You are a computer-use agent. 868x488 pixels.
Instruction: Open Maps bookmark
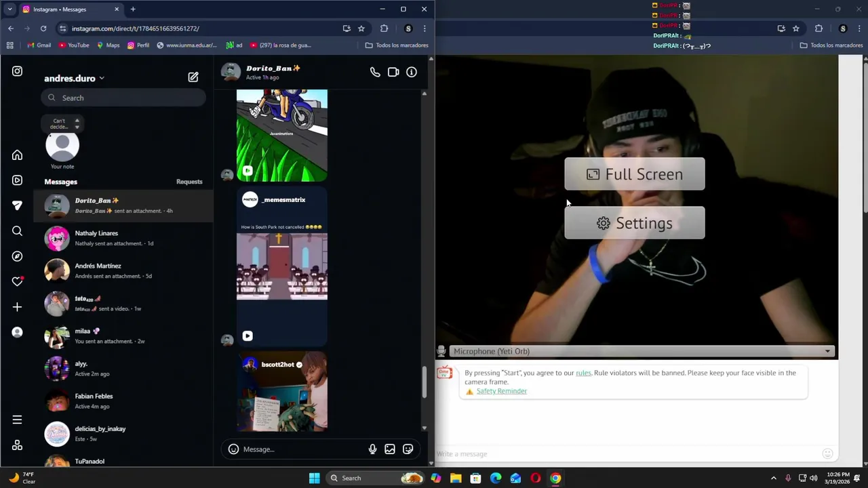[108, 45]
